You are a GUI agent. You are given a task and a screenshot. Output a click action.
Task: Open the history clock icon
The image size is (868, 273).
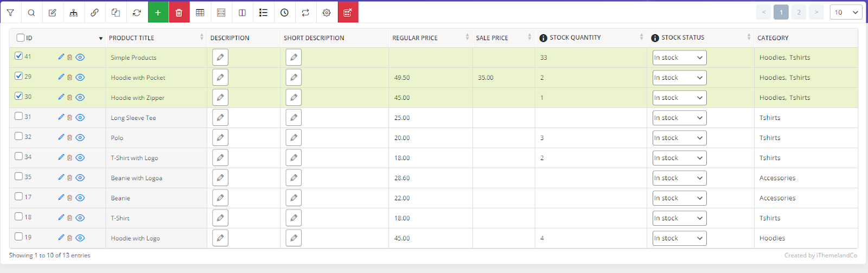coord(284,12)
